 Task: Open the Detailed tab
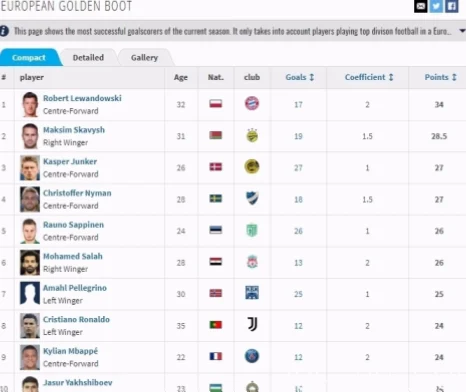88,58
